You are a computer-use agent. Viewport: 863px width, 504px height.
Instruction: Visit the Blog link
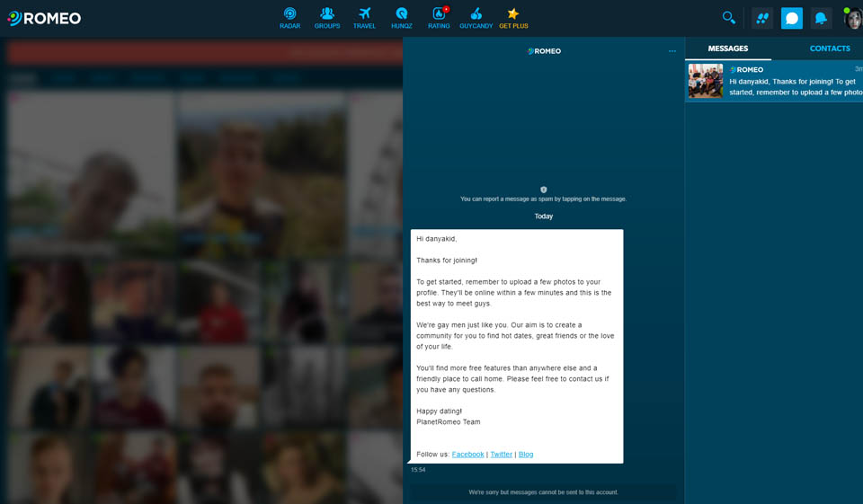pos(526,455)
